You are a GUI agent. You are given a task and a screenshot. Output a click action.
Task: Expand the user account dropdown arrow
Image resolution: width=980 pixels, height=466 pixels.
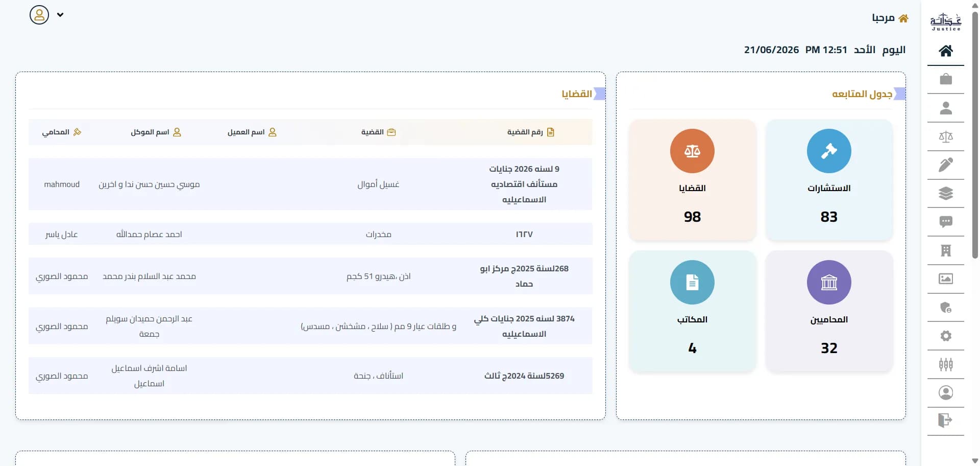point(60,15)
